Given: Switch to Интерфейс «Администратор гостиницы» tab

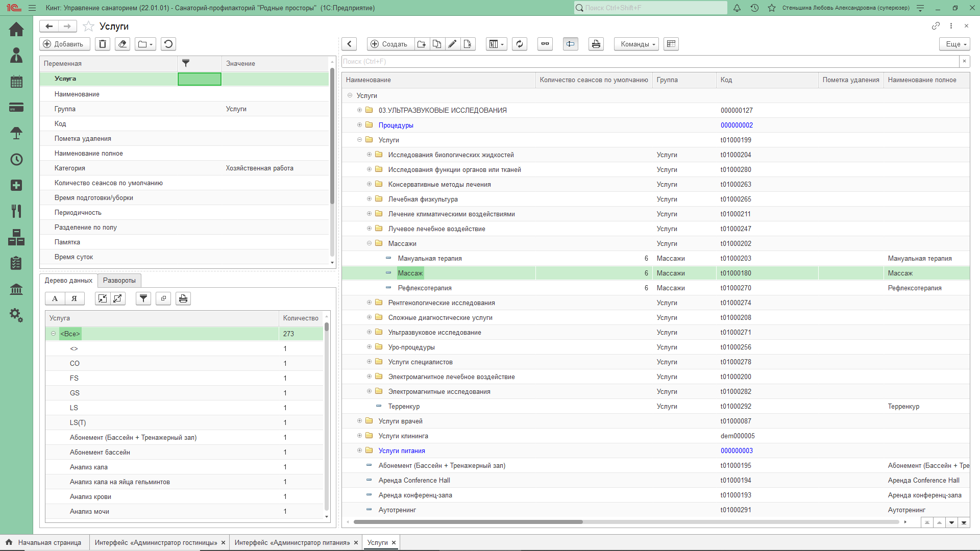Looking at the screenshot, I should pos(156,542).
